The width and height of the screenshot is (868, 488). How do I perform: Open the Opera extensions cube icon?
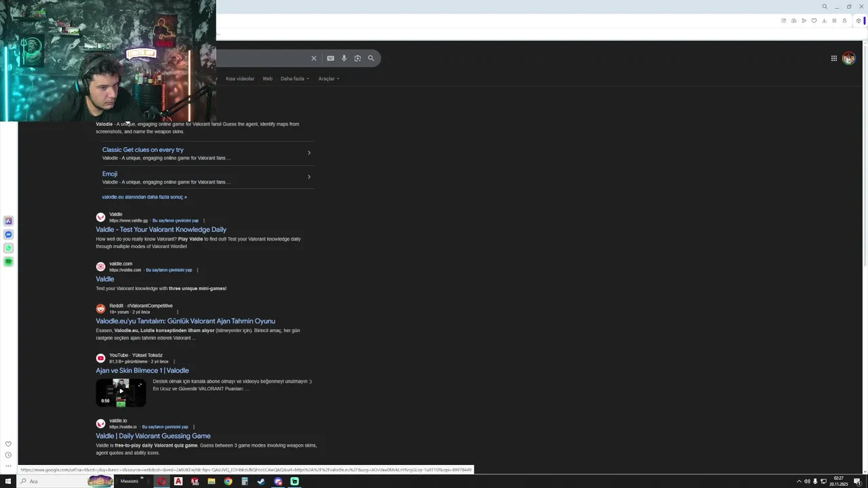click(x=859, y=21)
